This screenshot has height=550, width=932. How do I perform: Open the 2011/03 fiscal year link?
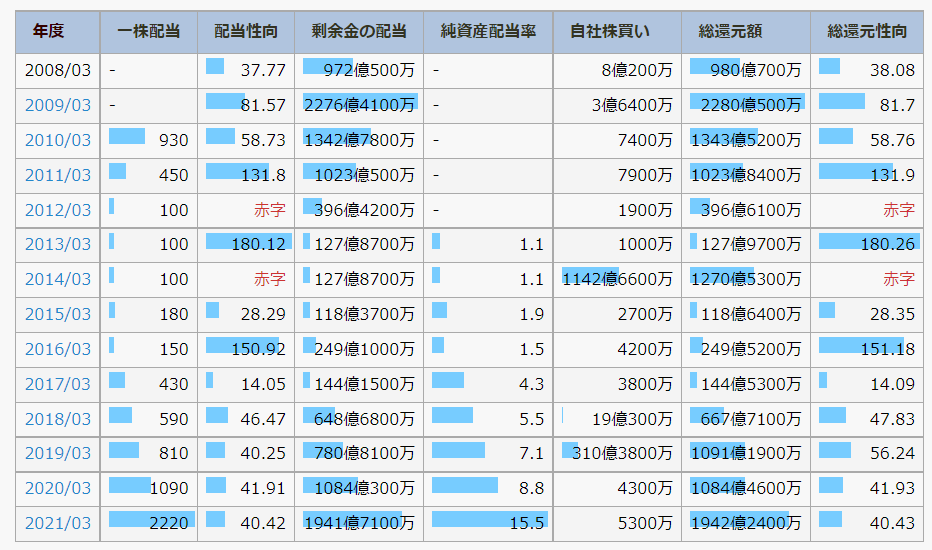coord(58,175)
